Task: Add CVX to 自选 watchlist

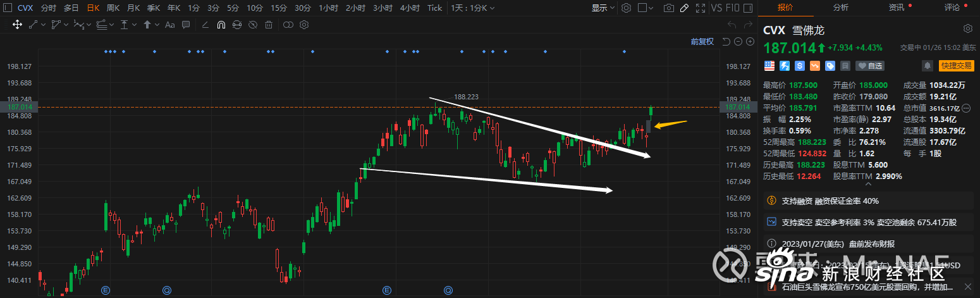Action: (870, 65)
